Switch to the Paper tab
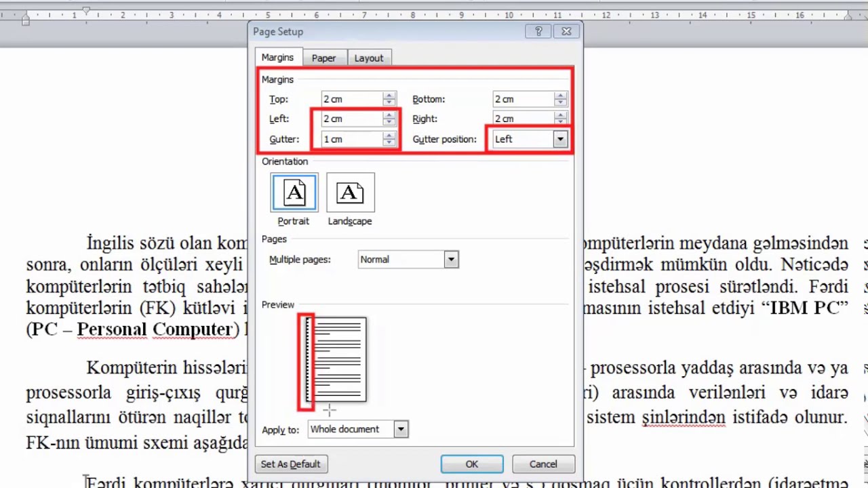Image resolution: width=868 pixels, height=488 pixels. [323, 58]
